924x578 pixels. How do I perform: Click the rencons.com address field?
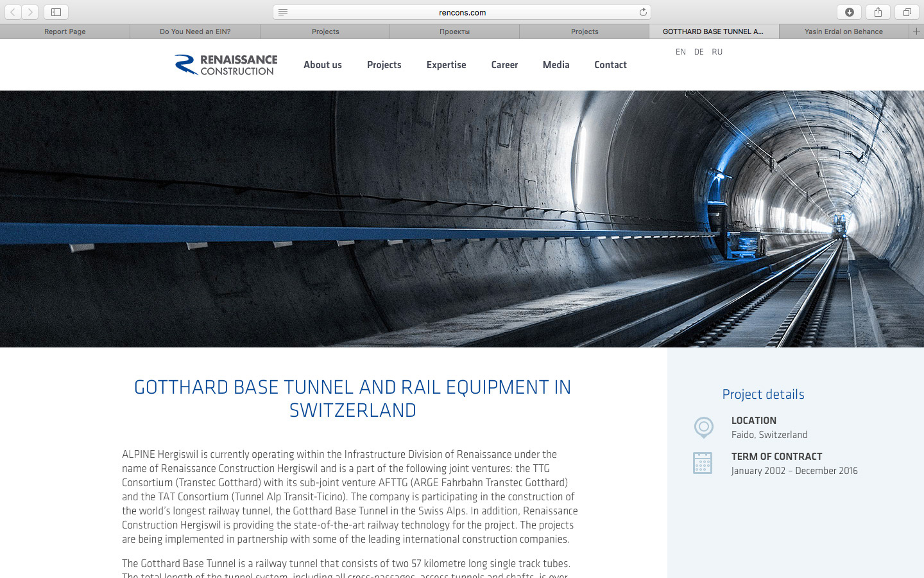click(x=462, y=12)
